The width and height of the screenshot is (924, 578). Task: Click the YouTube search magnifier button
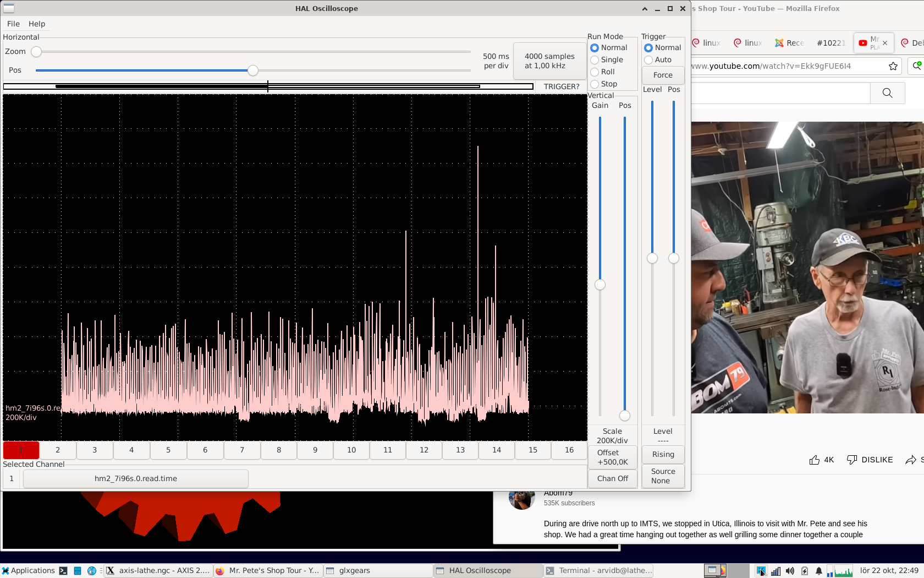[888, 93]
